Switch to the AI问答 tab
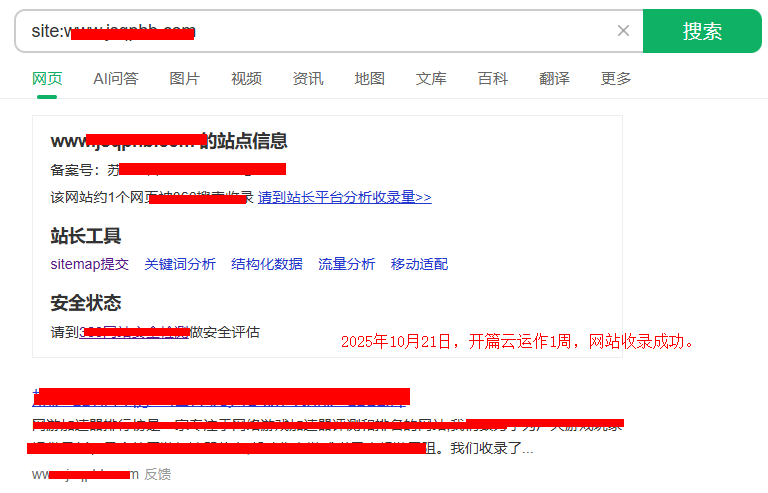The image size is (768, 493). click(x=116, y=78)
